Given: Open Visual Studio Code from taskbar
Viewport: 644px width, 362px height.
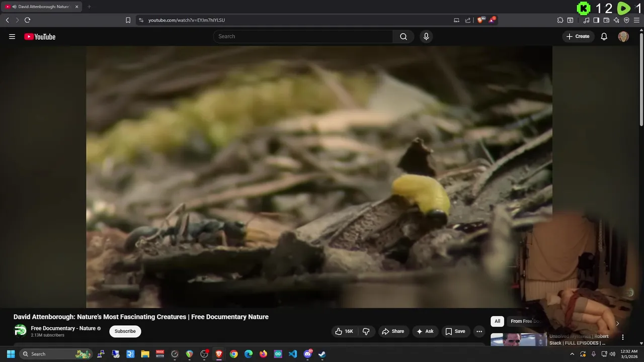Looking at the screenshot, I should tap(293, 354).
